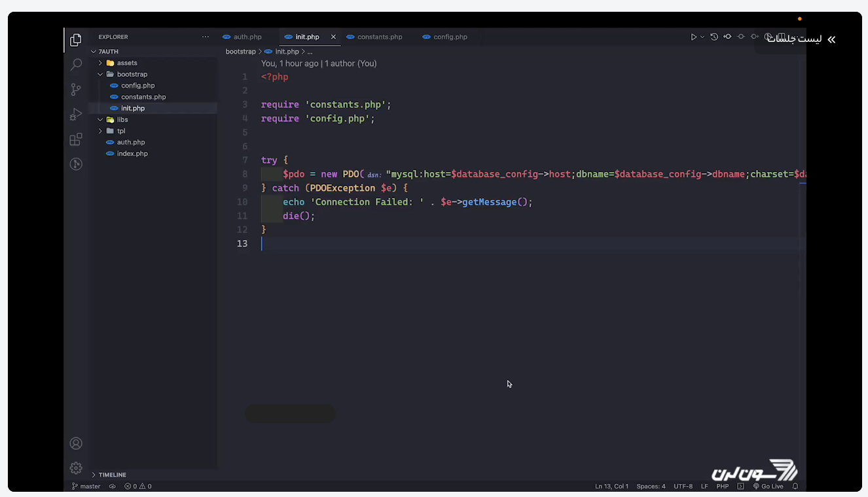Change encoding via UTF-8 status entry
Screen dimensions: 868x497
(x=683, y=487)
